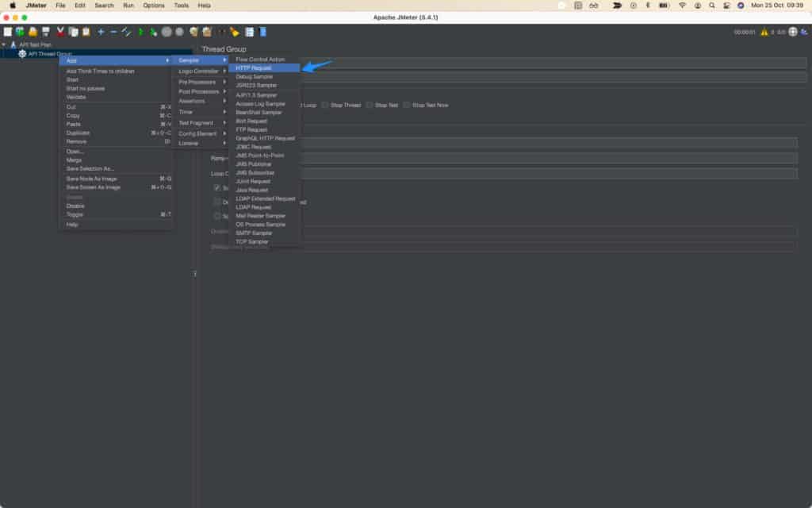Collapse the API Test Plan tree node
The image size is (812, 508).
pyautogui.click(x=4, y=44)
